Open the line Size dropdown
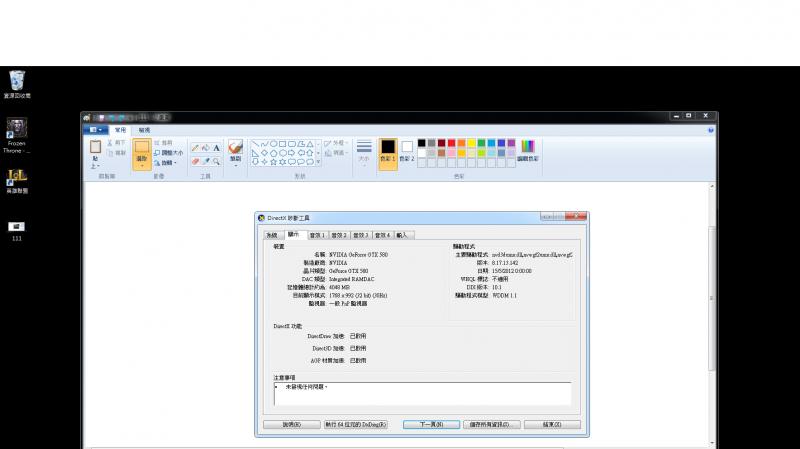The image size is (800, 449). click(364, 152)
